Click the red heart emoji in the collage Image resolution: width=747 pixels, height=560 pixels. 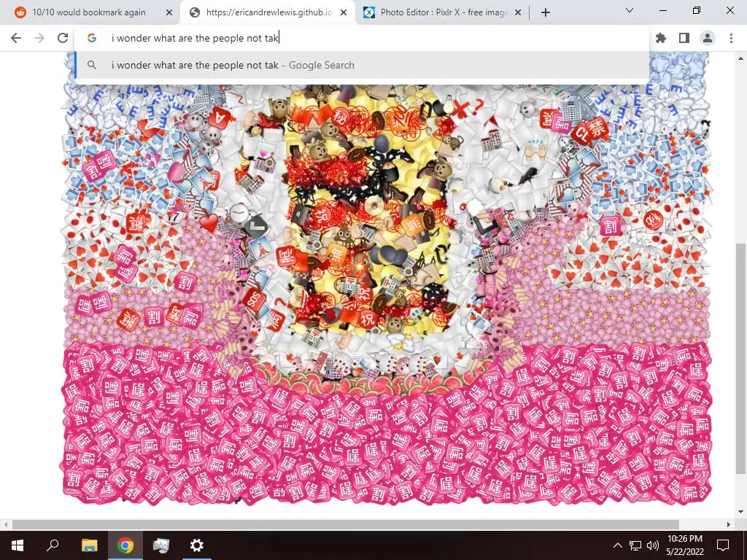coord(209,223)
